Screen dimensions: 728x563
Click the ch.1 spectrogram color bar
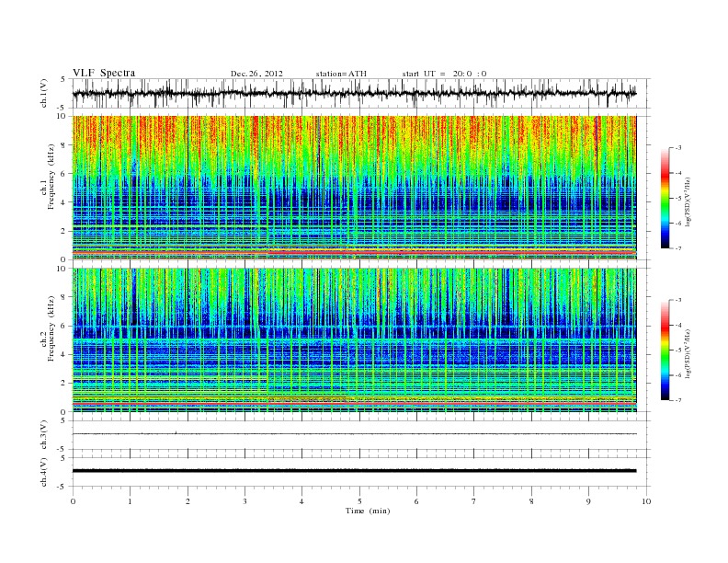tap(665, 199)
